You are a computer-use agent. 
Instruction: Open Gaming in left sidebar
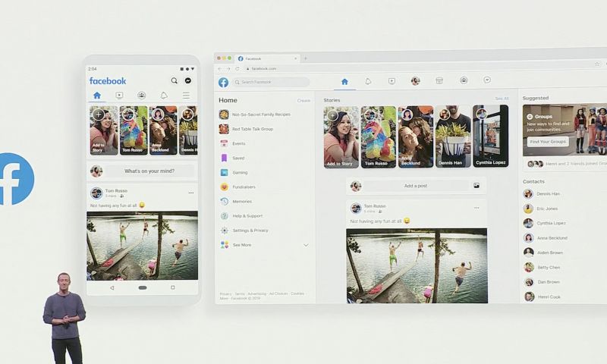[234, 173]
